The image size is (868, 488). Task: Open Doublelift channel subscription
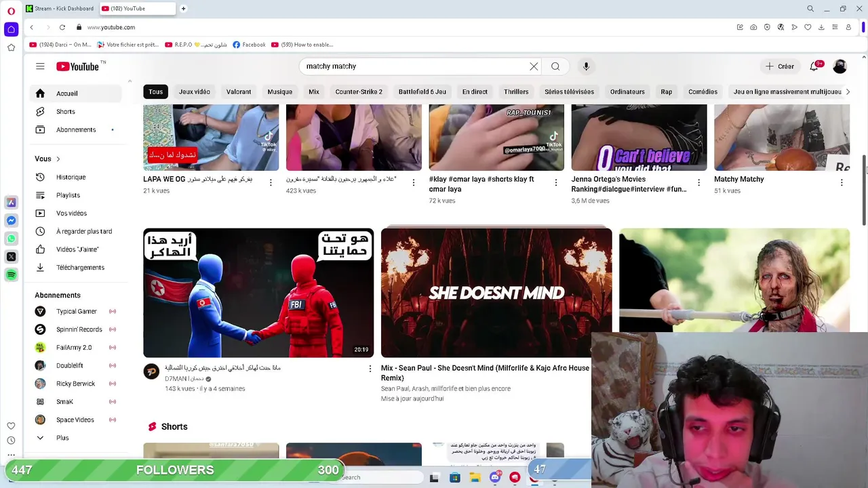[76, 365]
